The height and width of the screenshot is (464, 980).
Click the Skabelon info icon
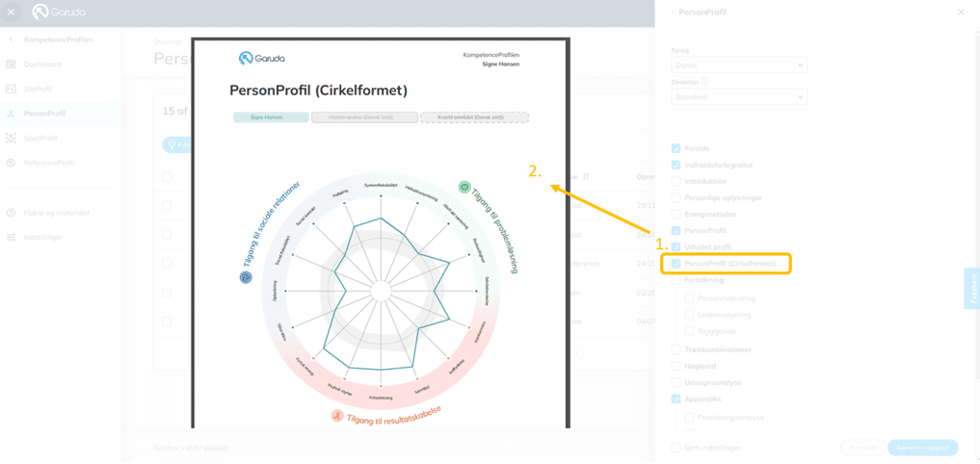coord(705,81)
